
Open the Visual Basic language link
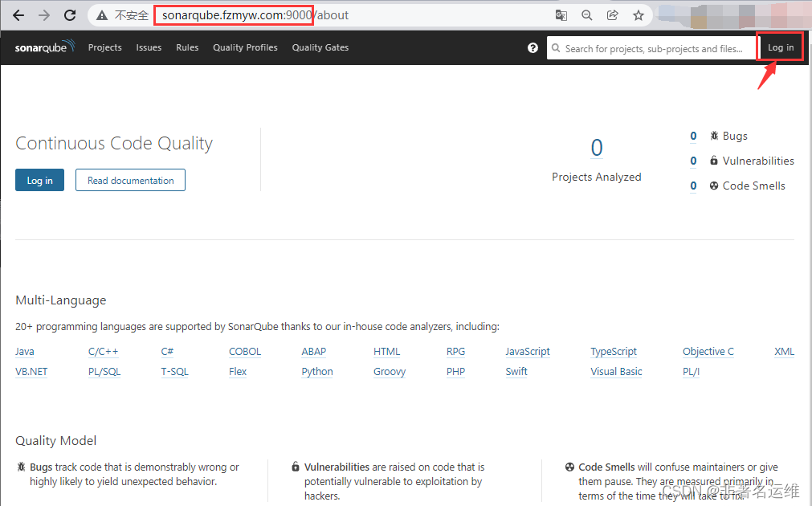click(616, 371)
